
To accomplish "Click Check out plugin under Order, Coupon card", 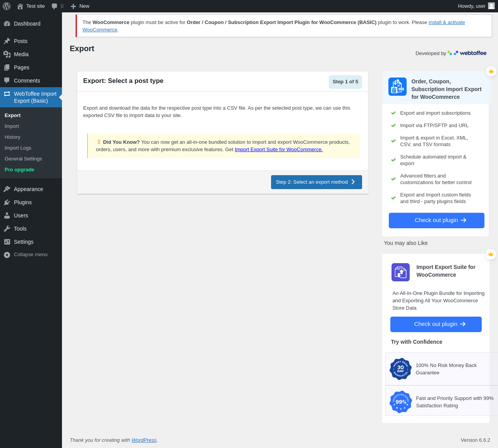I will (x=436, y=221).
